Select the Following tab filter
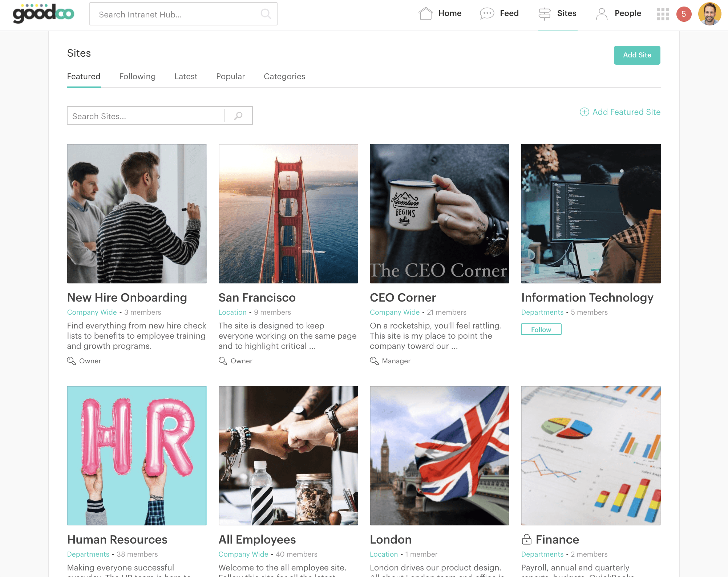This screenshot has height=577, width=728. (137, 76)
